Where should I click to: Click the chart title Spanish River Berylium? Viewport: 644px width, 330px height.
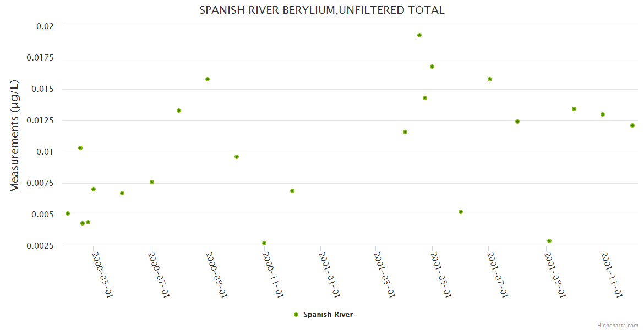pyautogui.click(x=321, y=10)
